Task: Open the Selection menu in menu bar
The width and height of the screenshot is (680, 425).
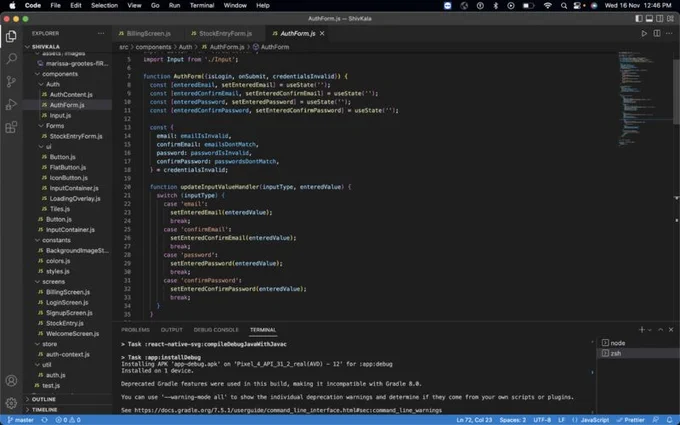Action: pos(105,6)
